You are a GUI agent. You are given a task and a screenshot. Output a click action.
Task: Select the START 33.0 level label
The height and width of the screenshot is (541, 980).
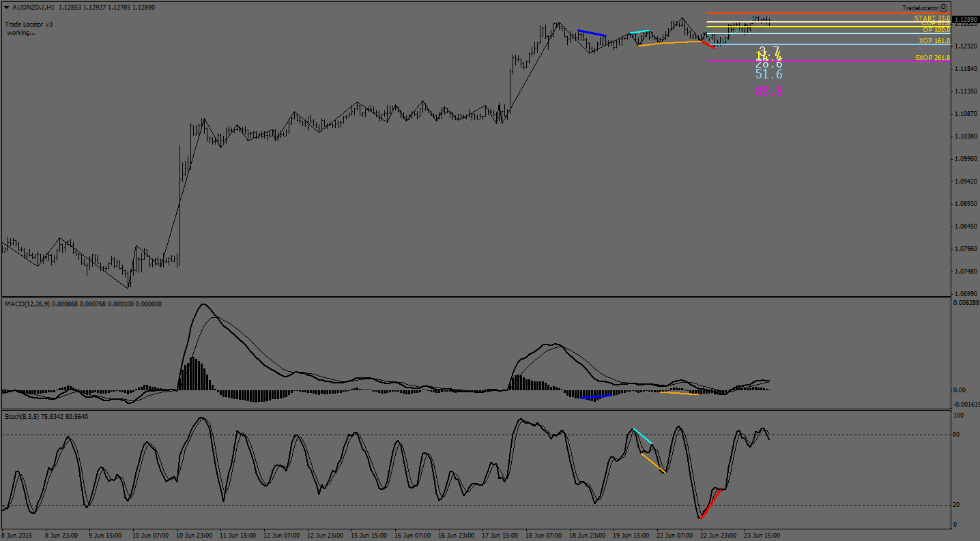click(932, 18)
